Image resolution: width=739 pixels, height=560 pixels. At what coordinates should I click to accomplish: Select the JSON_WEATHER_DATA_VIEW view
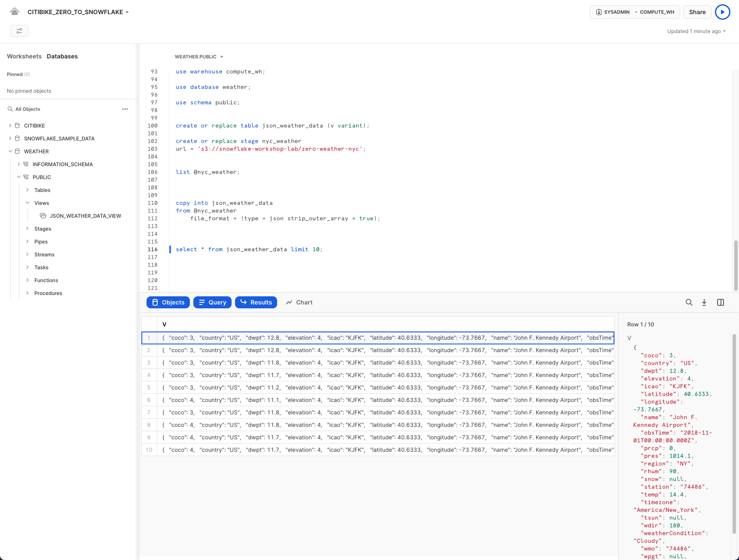[85, 216]
